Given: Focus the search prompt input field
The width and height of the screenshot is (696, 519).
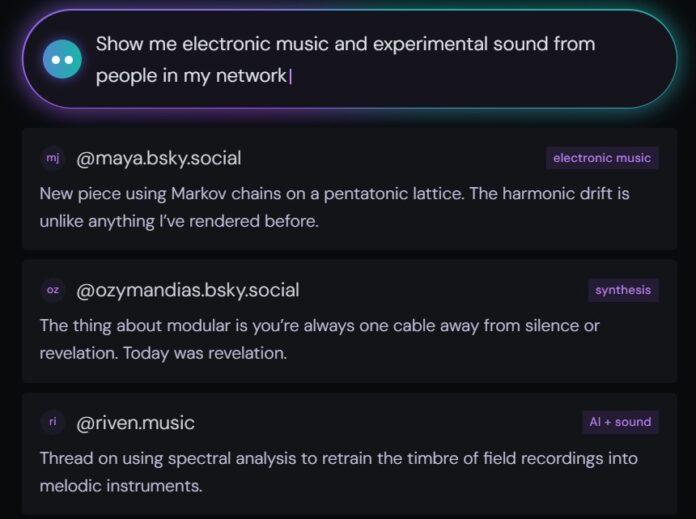Looking at the screenshot, I should (349, 59).
